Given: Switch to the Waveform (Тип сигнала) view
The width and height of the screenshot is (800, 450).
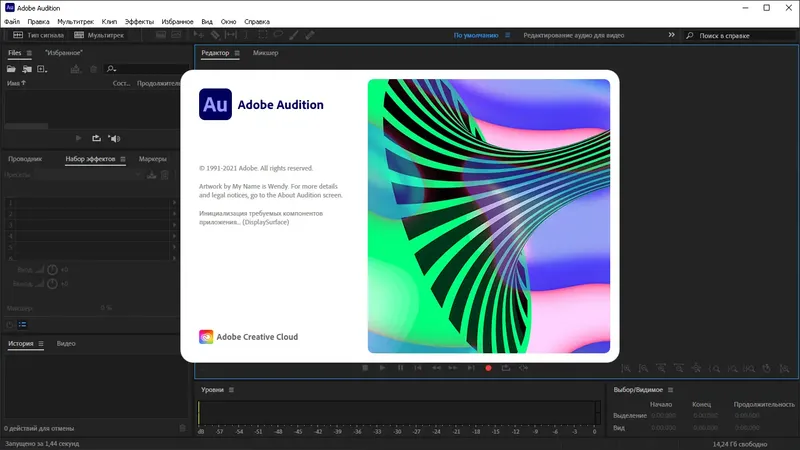Looking at the screenshot, I should pyautogui.click(x=38, y=35).
